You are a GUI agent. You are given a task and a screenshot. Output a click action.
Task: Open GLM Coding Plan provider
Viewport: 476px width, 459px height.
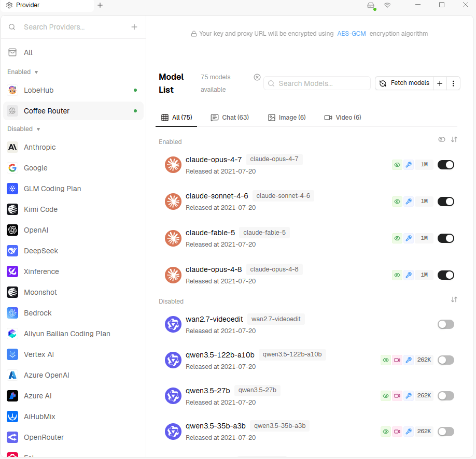click(73, 189)
